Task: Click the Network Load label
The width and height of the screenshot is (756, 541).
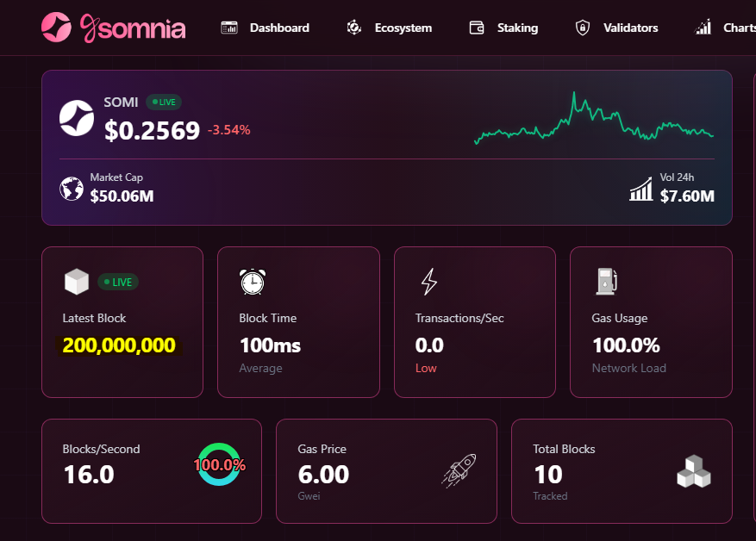Action: pyautogui.click(x=629, y=368)
